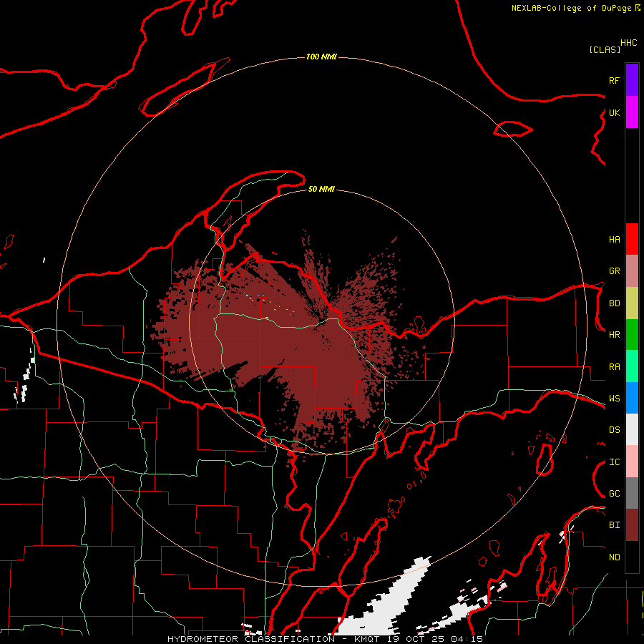Click the HA red legend color swatch
Screen dimensions: 644x644
[632, 239]
